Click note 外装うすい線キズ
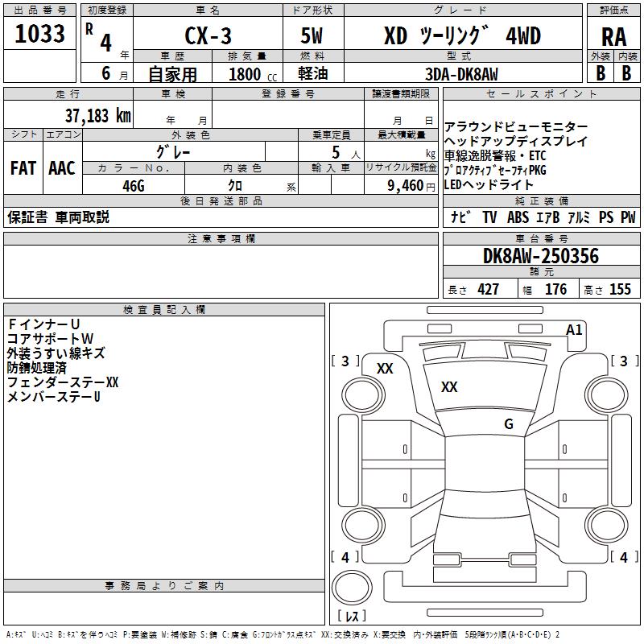This screenshot has width=644, height=644. pyautogui.click(x=56, y=353)
